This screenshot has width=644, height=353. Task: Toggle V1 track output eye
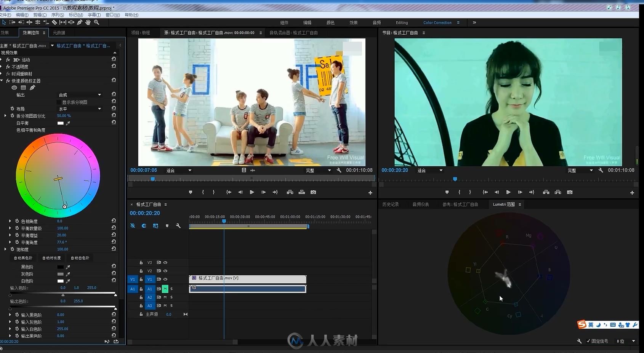pos(165,279)
